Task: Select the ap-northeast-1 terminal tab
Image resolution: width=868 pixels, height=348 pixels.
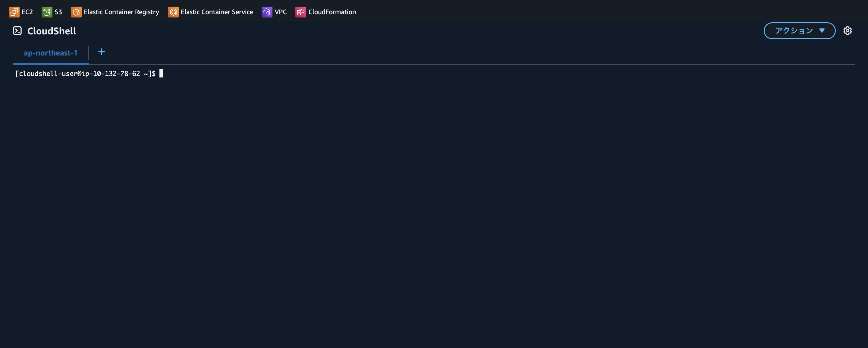Action: pyautogui.click(x=50, y=52)
